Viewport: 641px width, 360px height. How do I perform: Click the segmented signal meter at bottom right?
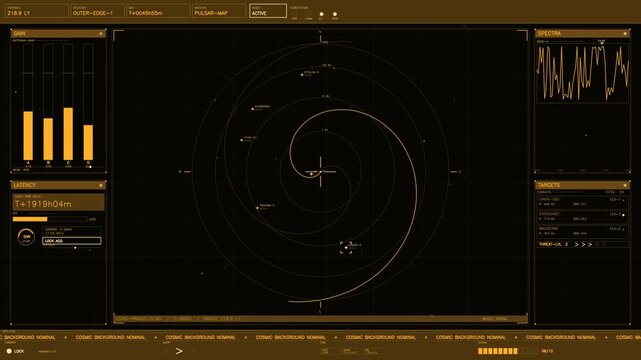[x=507, y=351]
